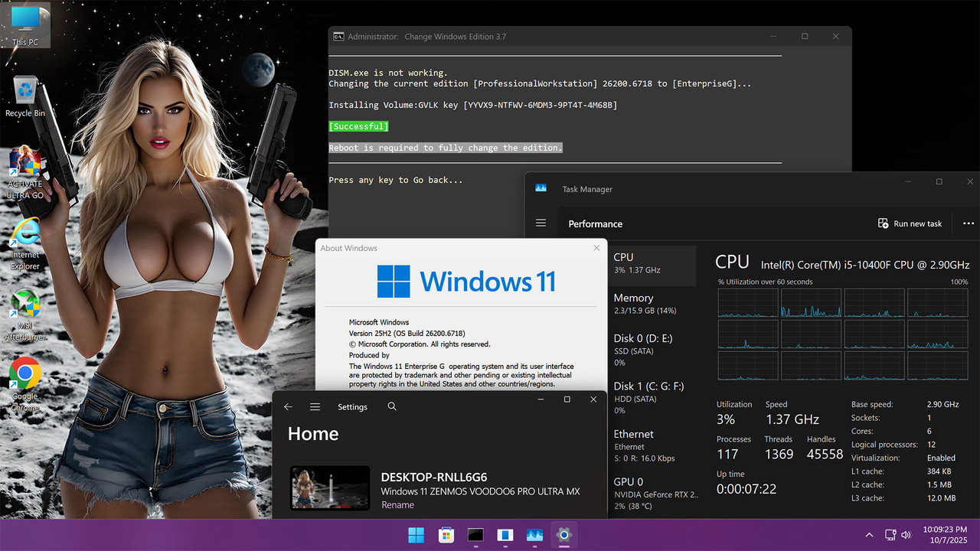
Task: Select Ethernet in the Performance list
Action: [x=653, y=445]
